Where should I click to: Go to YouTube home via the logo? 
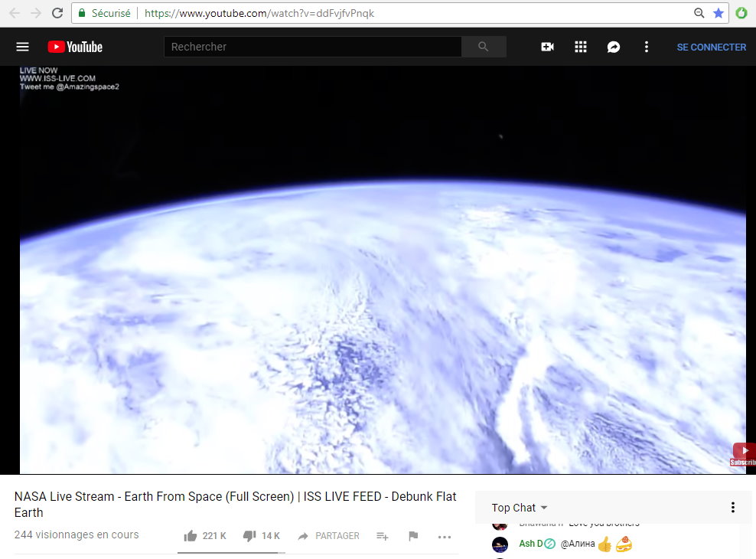click(x=75, y=47)
